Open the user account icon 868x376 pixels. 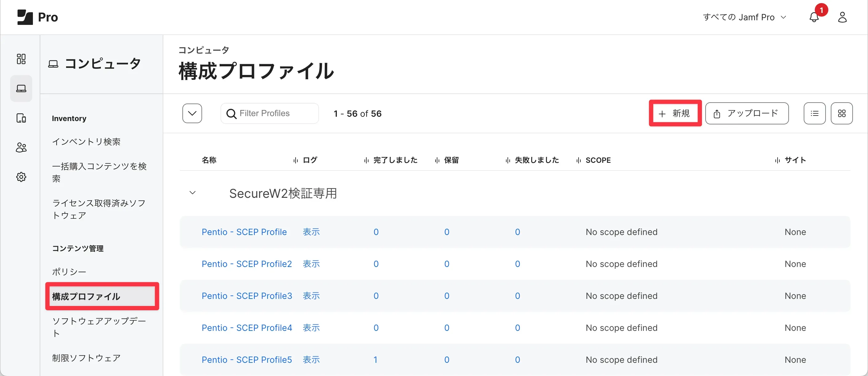(x=842, y=17)
